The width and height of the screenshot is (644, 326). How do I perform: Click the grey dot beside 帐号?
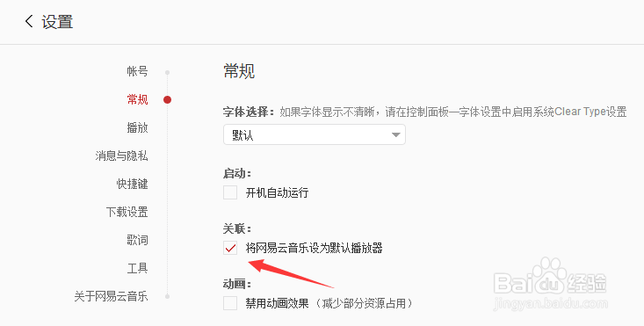point(167,72)
